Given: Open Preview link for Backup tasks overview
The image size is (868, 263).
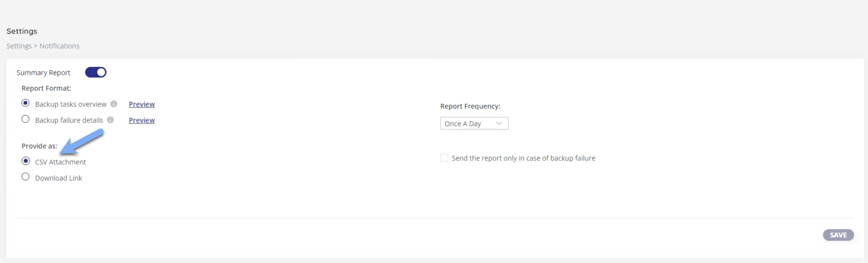Looking at the screenshot, I should (141, 104).
